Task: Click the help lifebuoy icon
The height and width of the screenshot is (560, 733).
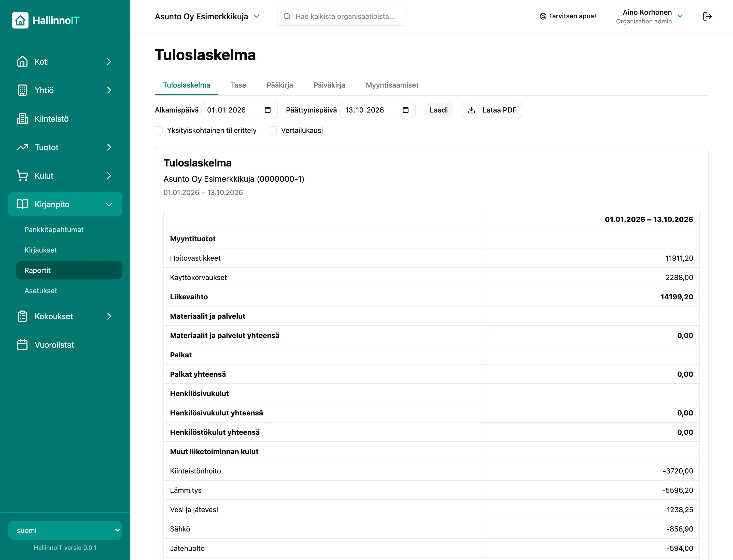Action: (543, 16)
